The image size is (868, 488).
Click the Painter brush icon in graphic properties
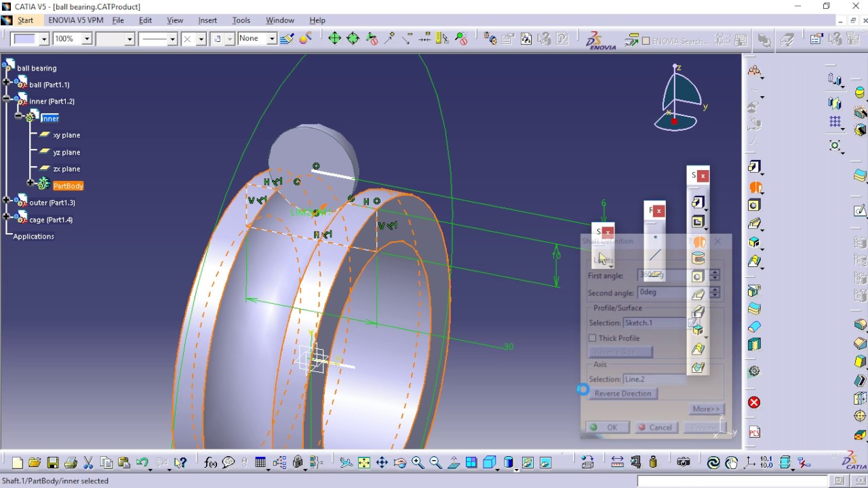tap(287, 39)
